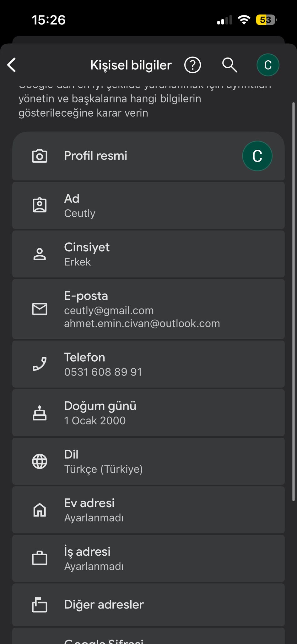Open Dil Türkçe (Türkiye) setting
Image resolution: width=297 pixels, height=644 pixels.
click(x=148, y=461)
